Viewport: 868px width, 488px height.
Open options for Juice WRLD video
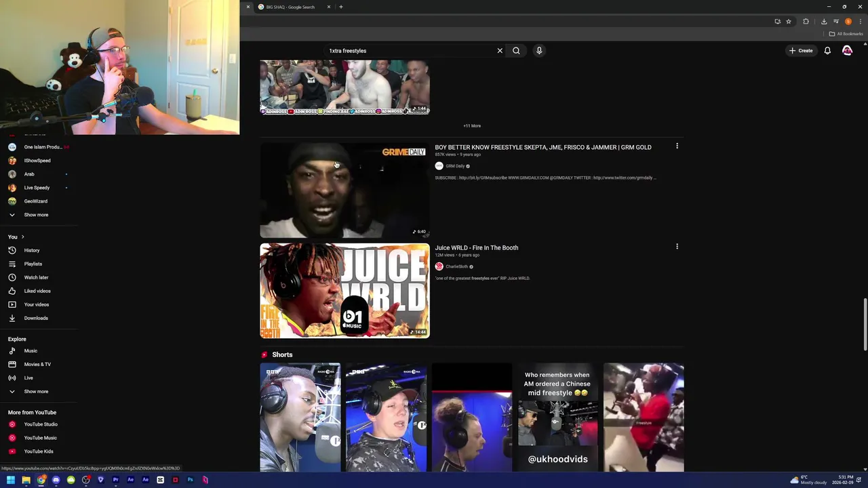(x=677, y=247)
